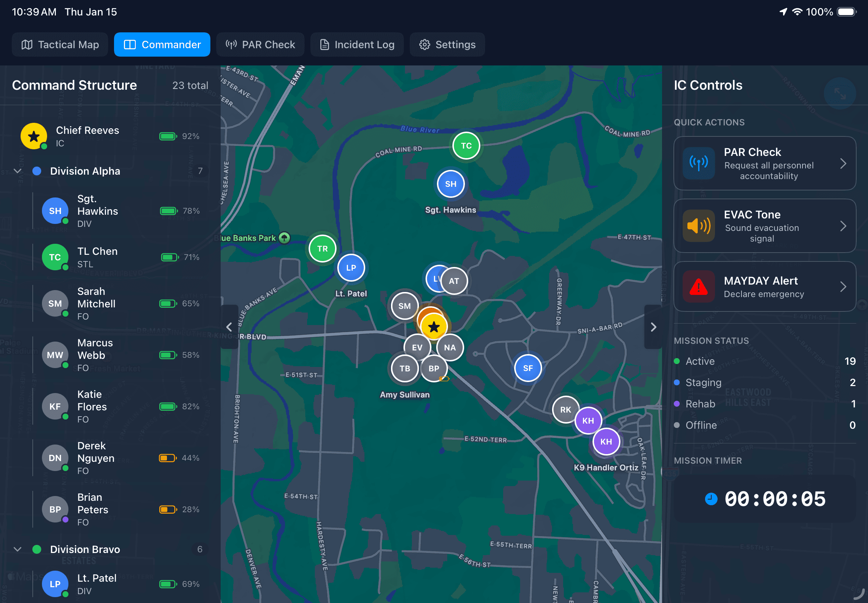The height and width of the screenshot is (603, 868).
Task: Open the Incident Log tab
Action: [x=357, y=44]
